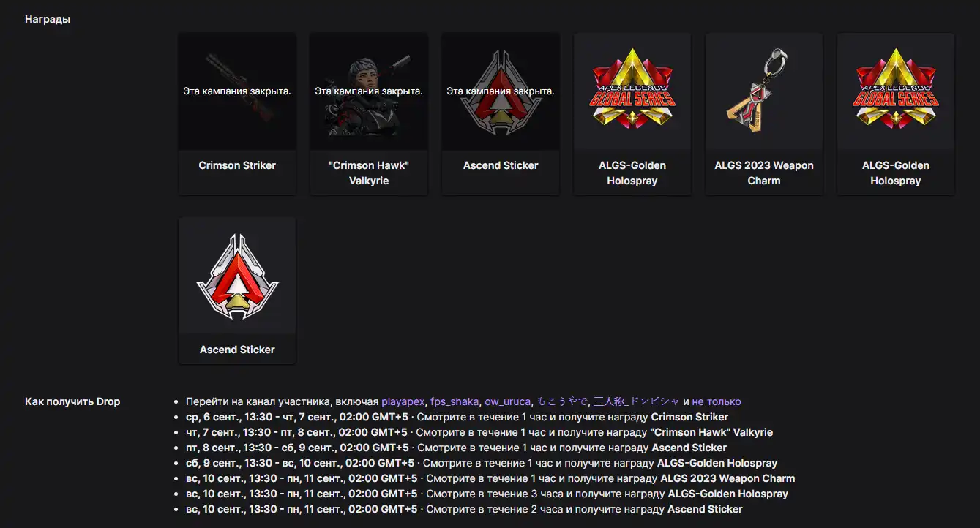
Task: Click the closed-campaign Ascend Sticker image
Action: (501, 92)
